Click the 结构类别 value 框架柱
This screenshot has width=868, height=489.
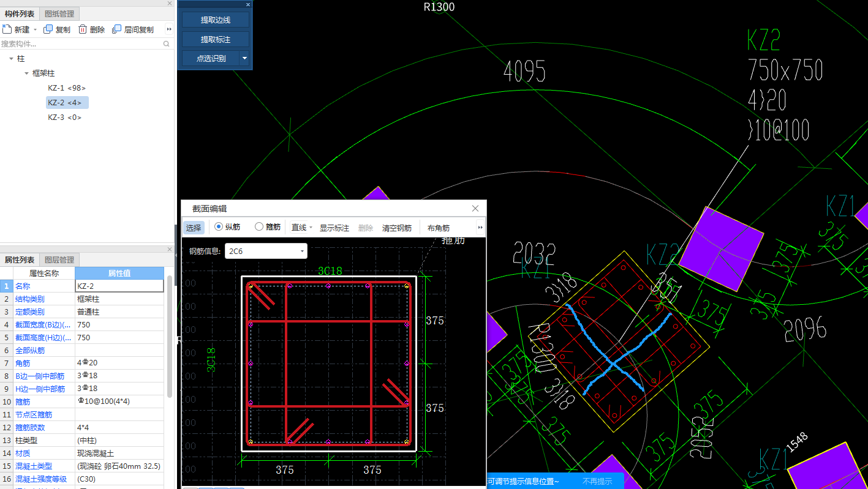pyautogui.click(x=119, y=299)
